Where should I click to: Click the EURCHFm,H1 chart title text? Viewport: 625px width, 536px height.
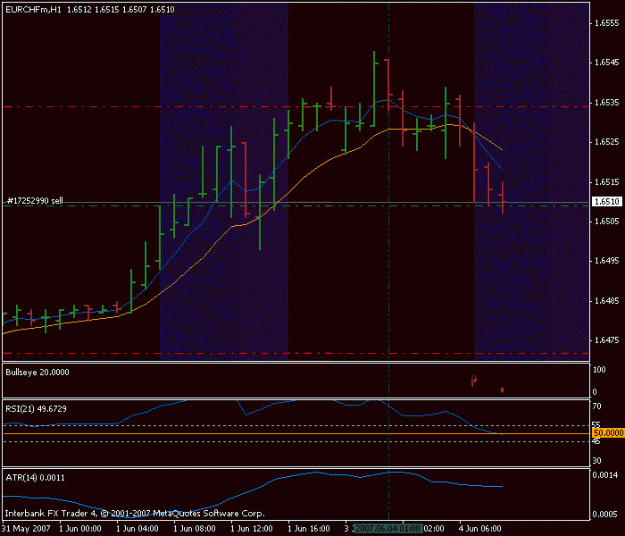[90, 10]
